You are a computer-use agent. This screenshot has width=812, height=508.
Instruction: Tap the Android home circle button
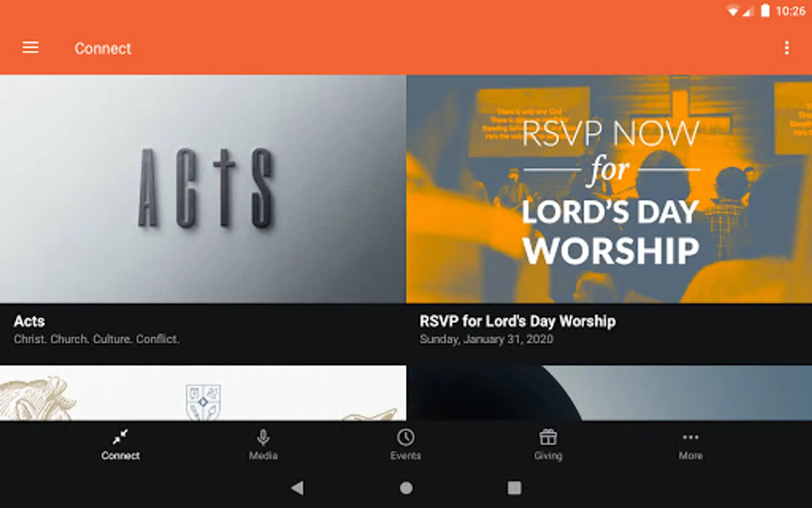point(406,488)
